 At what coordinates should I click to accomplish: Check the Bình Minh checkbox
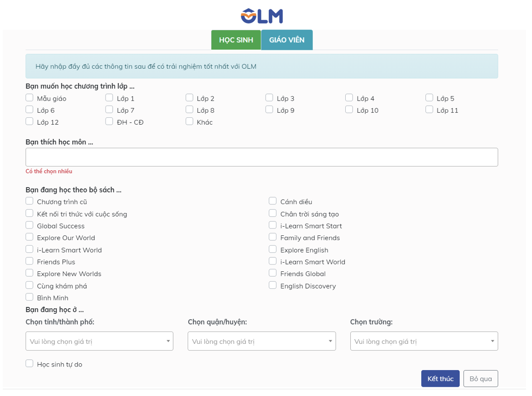click(30, 297)
